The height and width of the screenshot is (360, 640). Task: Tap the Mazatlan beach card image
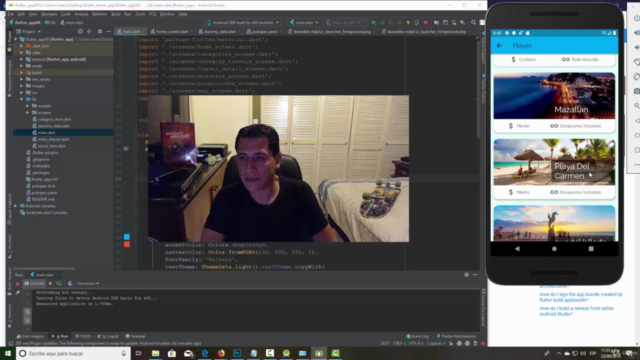tap(554, 96)
